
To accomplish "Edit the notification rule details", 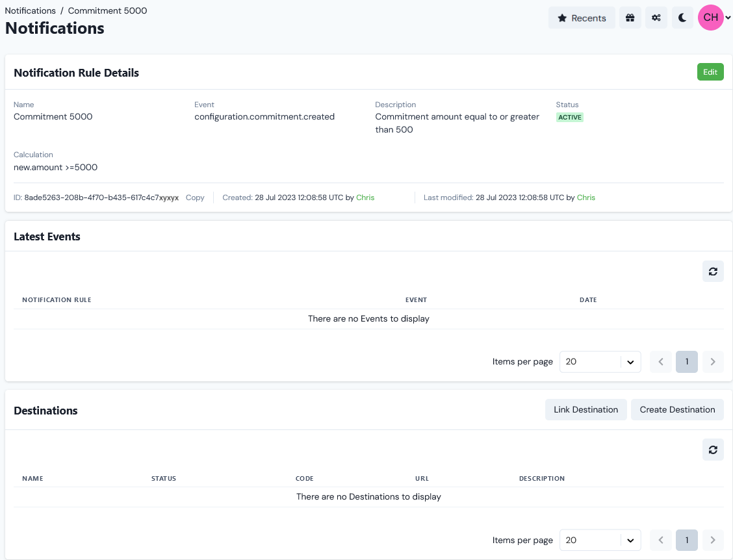I will pos(710,72).
